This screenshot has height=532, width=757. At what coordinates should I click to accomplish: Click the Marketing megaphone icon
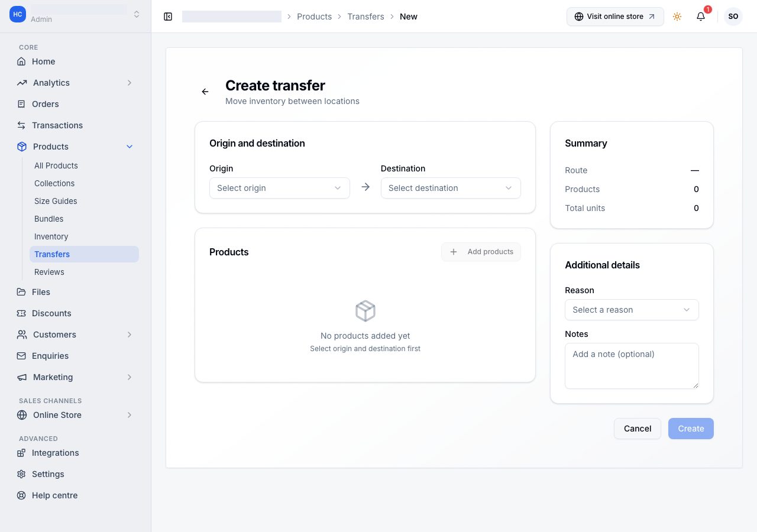[x=22, y=377]
